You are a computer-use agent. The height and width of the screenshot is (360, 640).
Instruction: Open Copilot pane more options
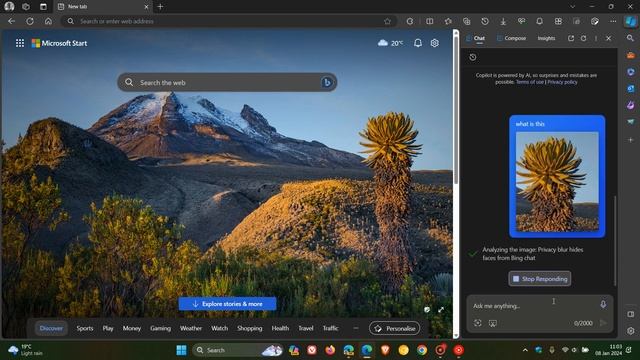coord(596,38)
